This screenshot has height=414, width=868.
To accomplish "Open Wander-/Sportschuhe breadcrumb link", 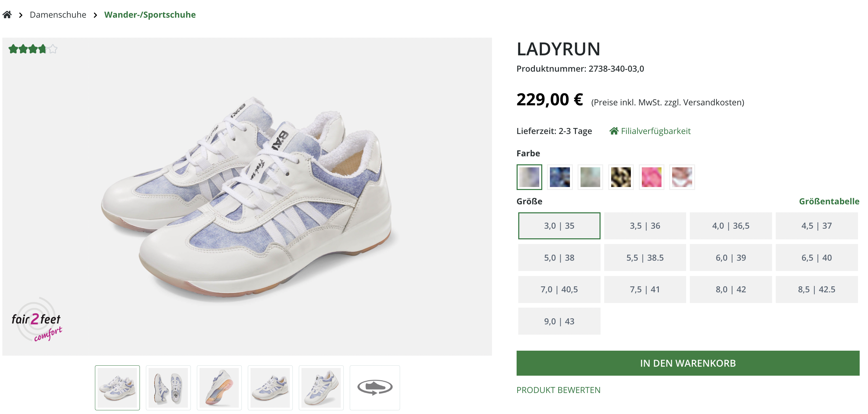I will point(150,14).
